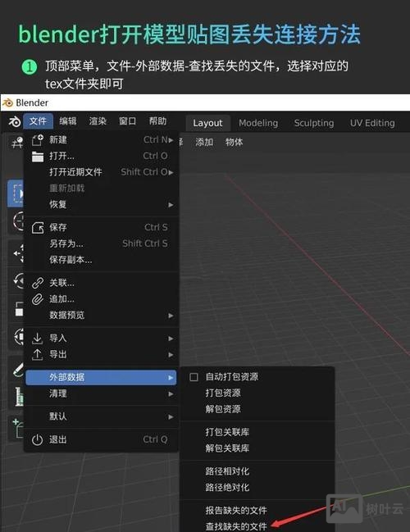Select the highlighted 外部数据 entry

[x=101, y=377]
